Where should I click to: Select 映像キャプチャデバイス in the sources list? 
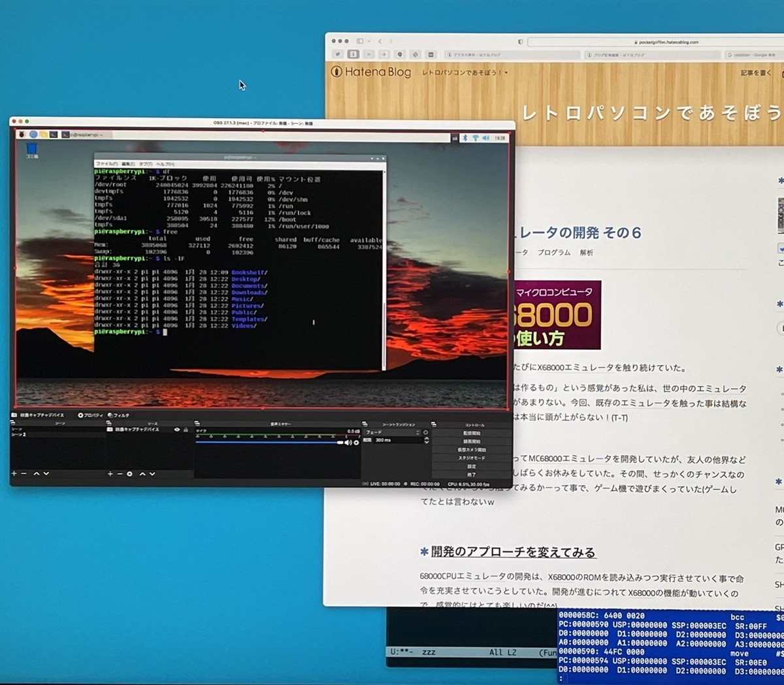click(137, 430)
